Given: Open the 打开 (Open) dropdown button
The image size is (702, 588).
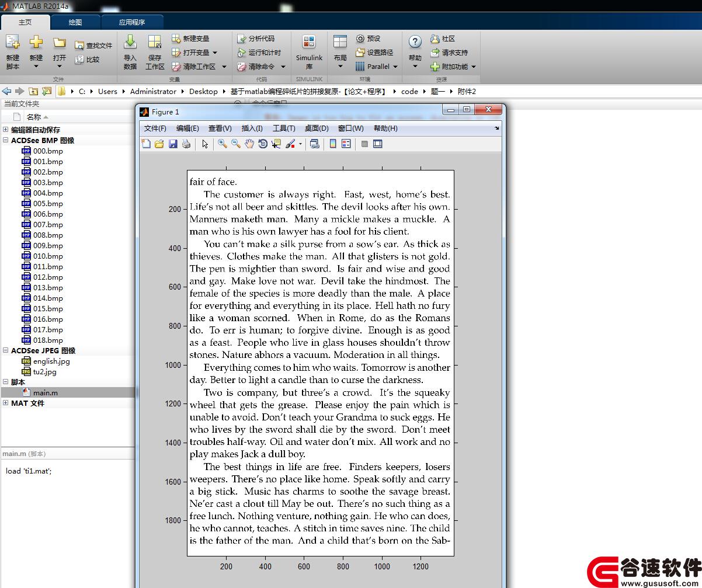Looking at the screenshot, I should pyautogui.click(x=60, y=52).
